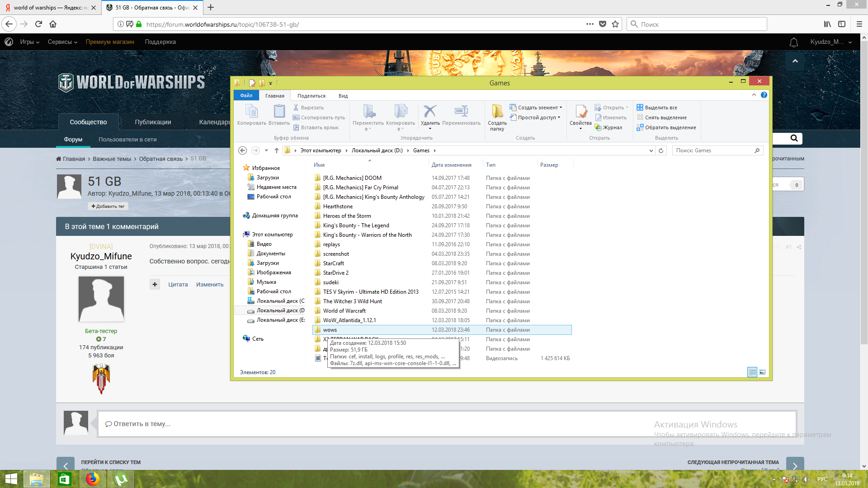Viewport: 868px width, 488px height.
Task: Expand the Игры menu in top bar
Action: 30,42
